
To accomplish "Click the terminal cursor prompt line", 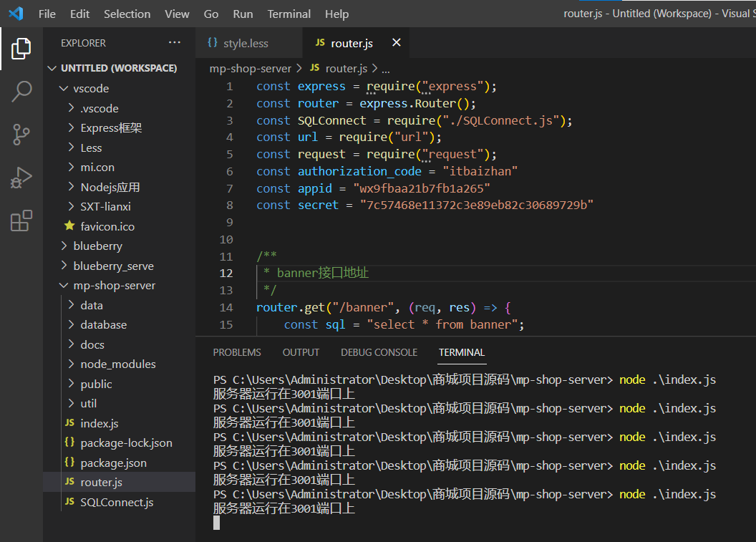I will click(216, 523).
